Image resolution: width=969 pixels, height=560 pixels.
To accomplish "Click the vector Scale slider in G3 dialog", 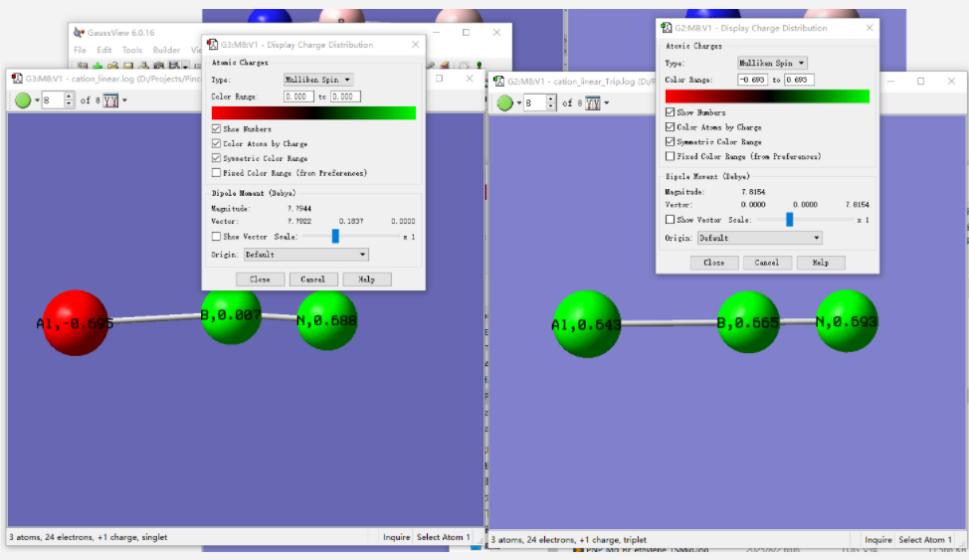I will (335, 237).
